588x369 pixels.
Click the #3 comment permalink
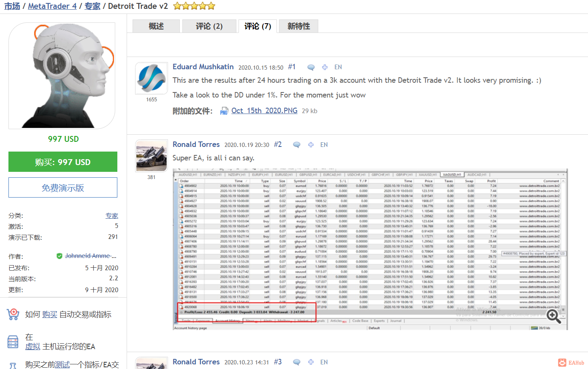point(278,362)
